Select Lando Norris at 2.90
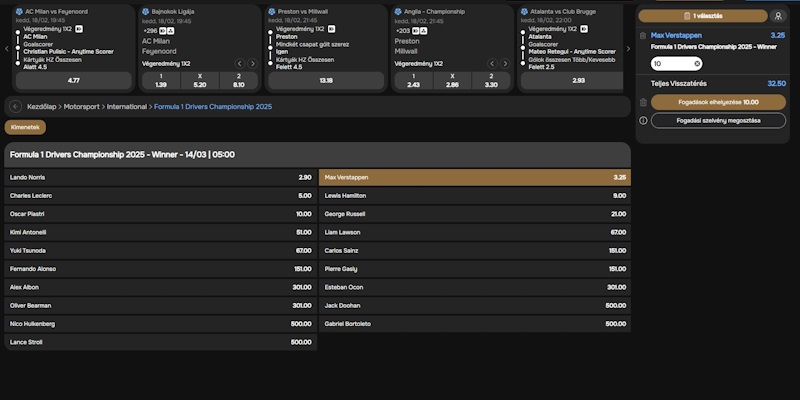 161,178
